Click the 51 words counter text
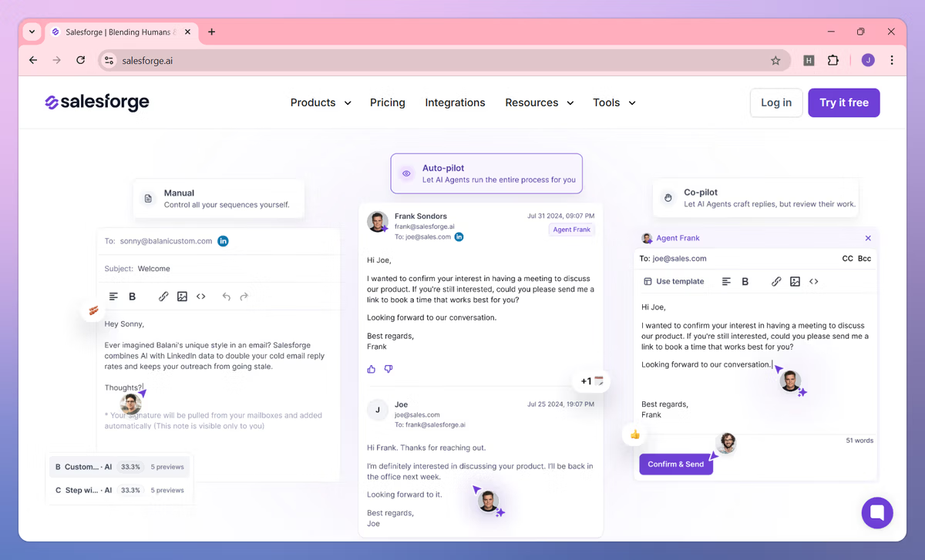This screenshot has height=560, width=925. (859, 441)
